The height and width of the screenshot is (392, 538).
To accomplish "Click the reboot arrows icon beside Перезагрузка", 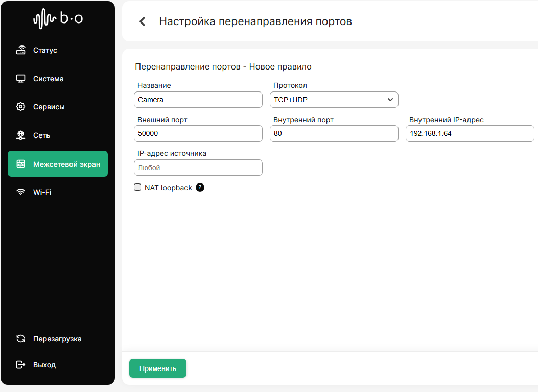I will pos(21,338).
